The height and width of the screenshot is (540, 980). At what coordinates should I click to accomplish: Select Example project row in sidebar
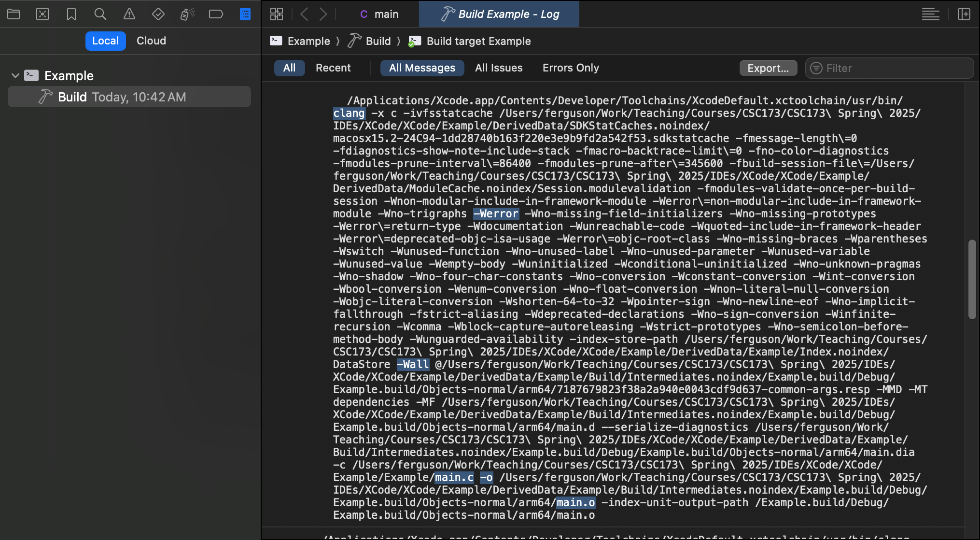129,75
